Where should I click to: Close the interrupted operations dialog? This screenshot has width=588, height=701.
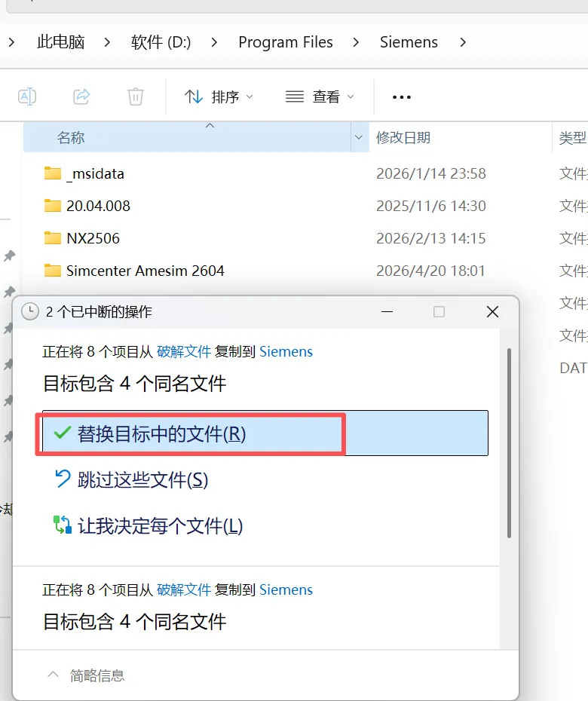pos(492,311)
